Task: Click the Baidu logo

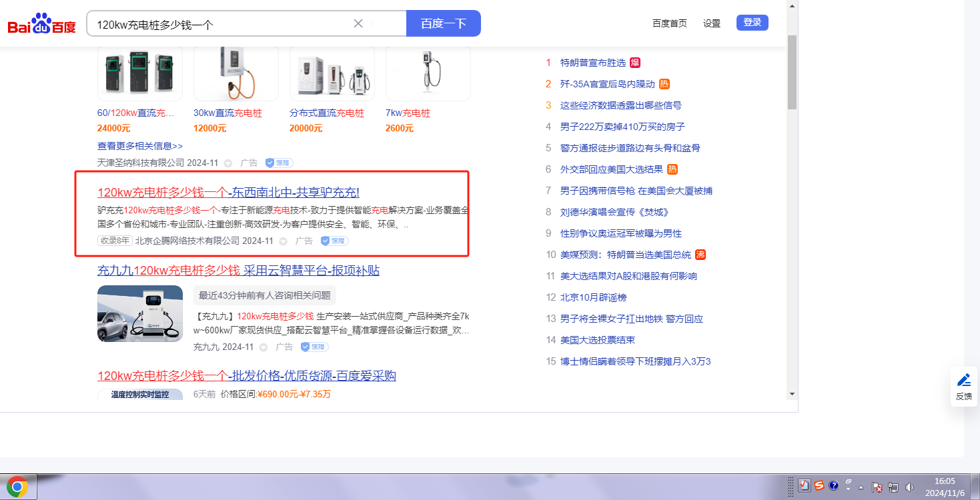Action: (x=41, y=24)
